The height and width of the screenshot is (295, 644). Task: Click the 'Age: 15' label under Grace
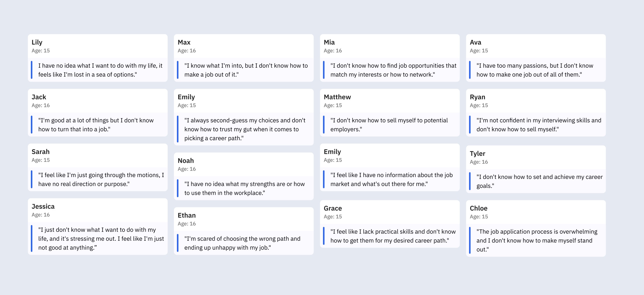[332, 217]
